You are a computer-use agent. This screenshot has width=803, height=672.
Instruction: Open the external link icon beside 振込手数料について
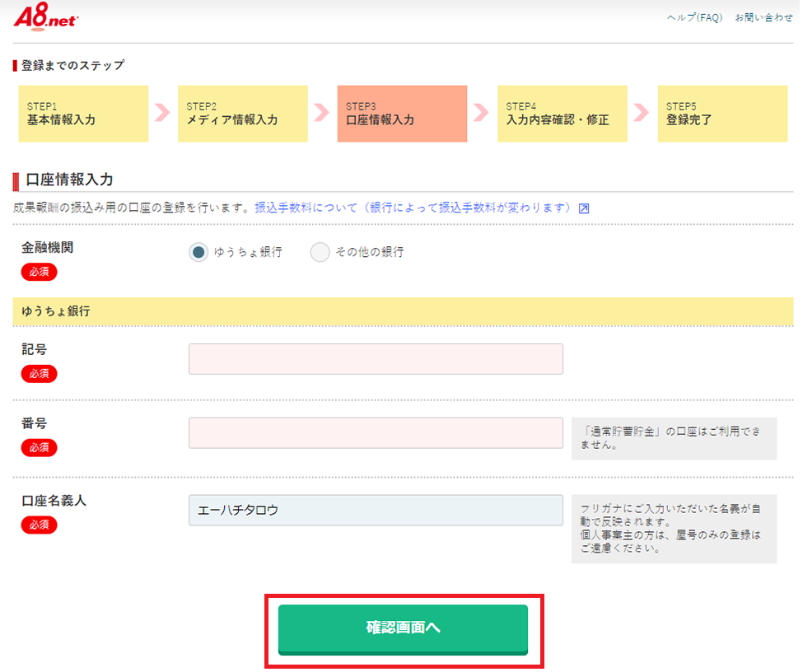pyautogui.click(x=583, y=208)
